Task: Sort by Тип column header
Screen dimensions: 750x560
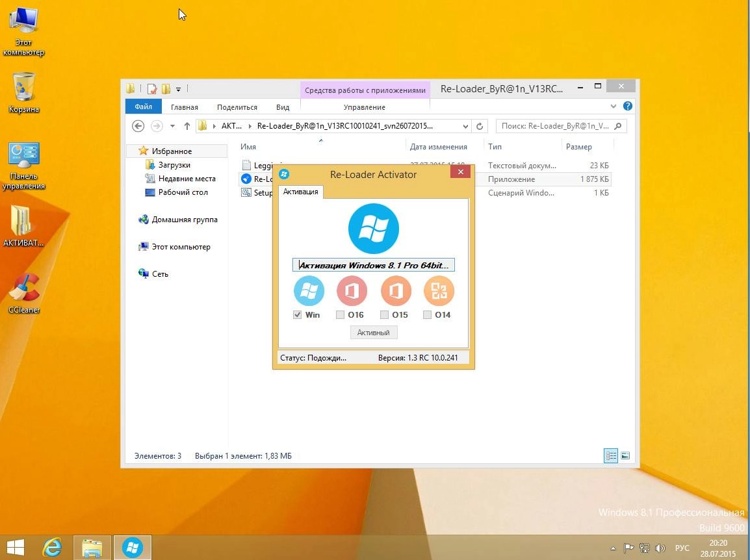Action: 495,147
